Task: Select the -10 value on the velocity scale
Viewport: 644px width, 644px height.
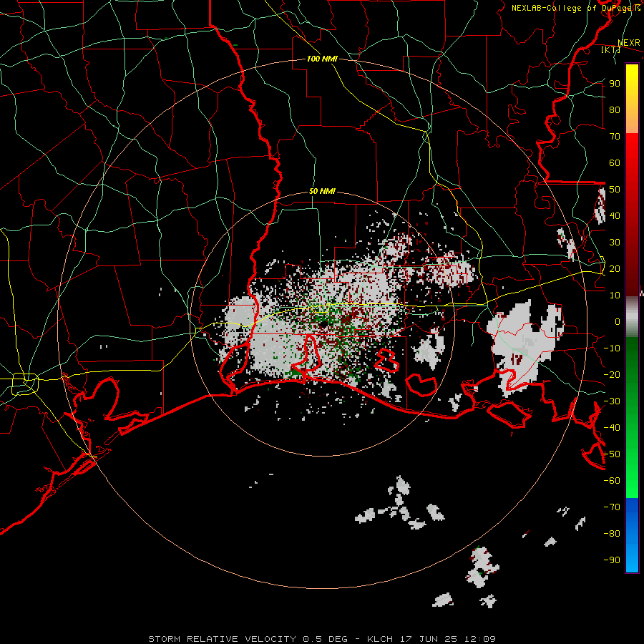Action: 612,348
